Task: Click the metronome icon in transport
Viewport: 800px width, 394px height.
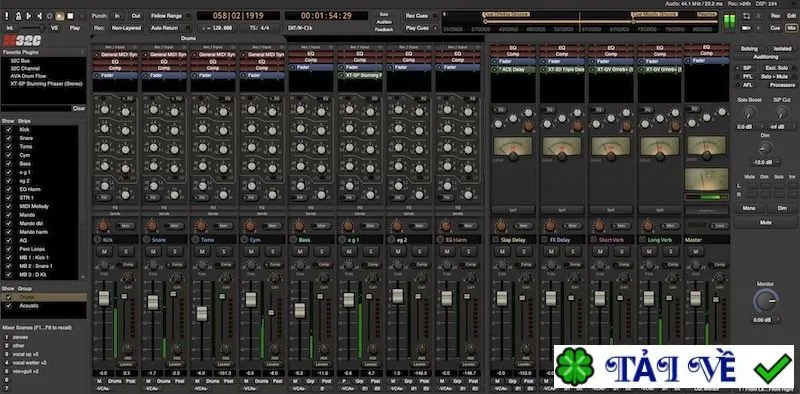Action: click(19, 16)
